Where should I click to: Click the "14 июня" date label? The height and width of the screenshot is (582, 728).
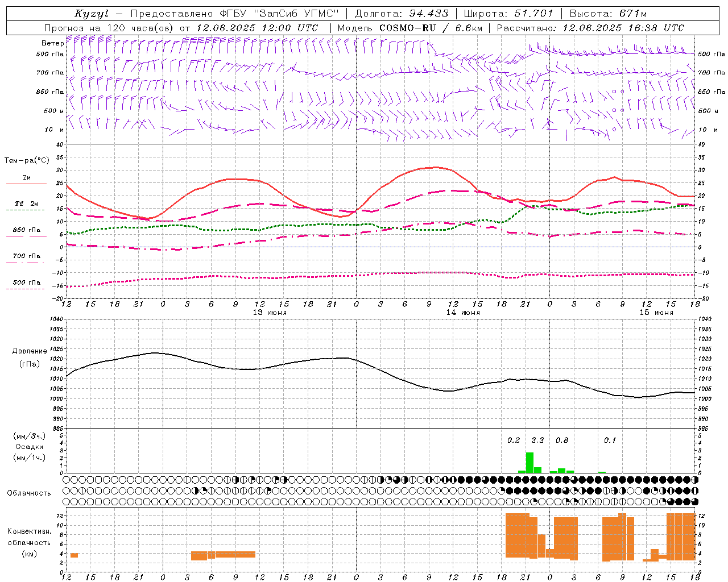click(463, 313)
